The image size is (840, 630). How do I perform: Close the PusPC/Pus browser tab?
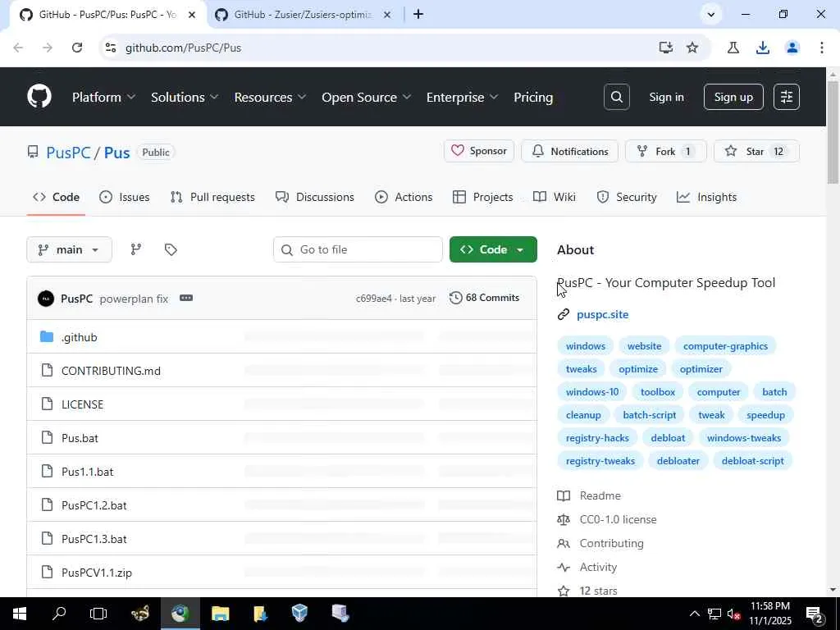tap(192, 15)
